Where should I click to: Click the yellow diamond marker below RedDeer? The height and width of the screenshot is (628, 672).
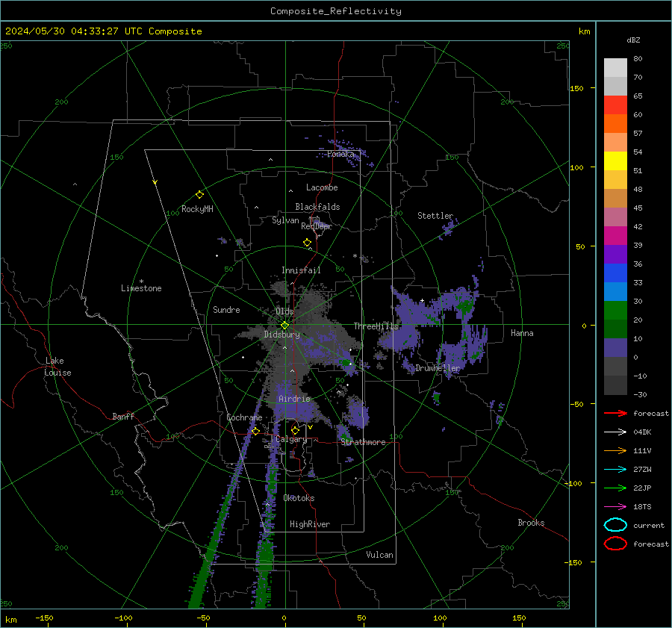pyautogui.click(x=307, y=243)
